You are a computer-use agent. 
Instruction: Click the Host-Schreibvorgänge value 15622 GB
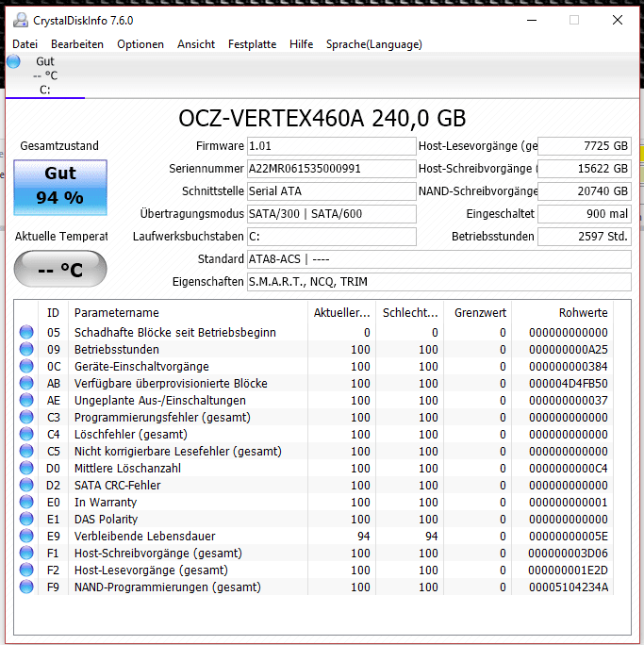[x=585, y=169]
